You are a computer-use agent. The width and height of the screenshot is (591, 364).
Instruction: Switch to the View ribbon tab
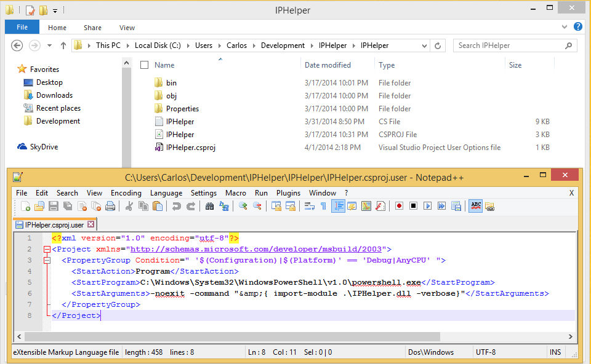(127, 28)
